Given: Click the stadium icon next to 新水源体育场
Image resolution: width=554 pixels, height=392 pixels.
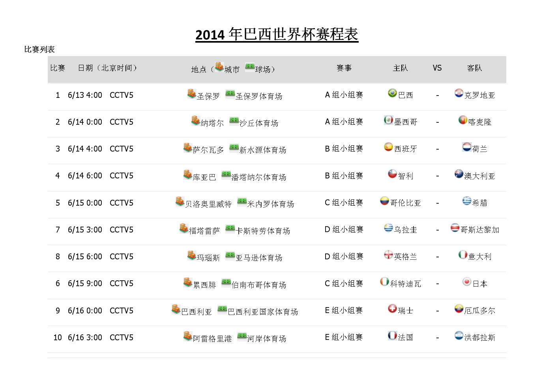Looking at the screenshot, I should [234, 147].
